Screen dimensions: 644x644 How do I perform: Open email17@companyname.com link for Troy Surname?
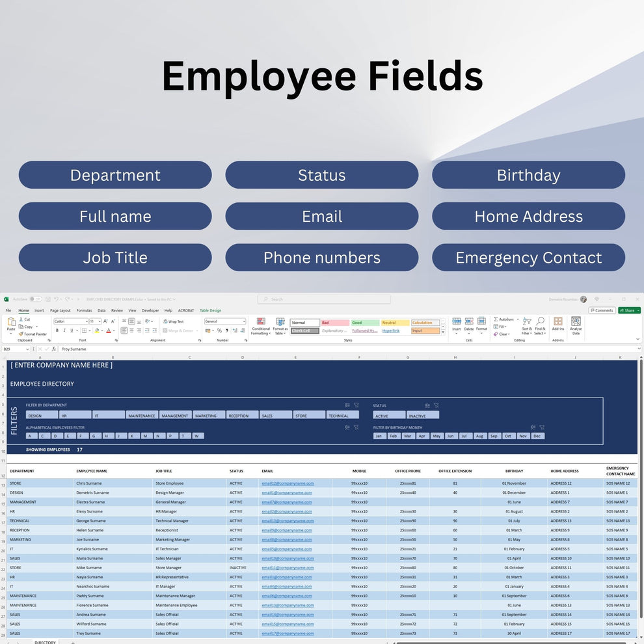pyautogui.click(x=288, y=634)
